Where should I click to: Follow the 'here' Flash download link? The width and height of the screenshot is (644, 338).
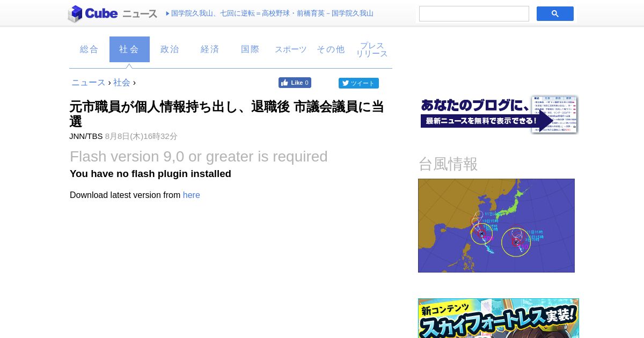(192, 195)
